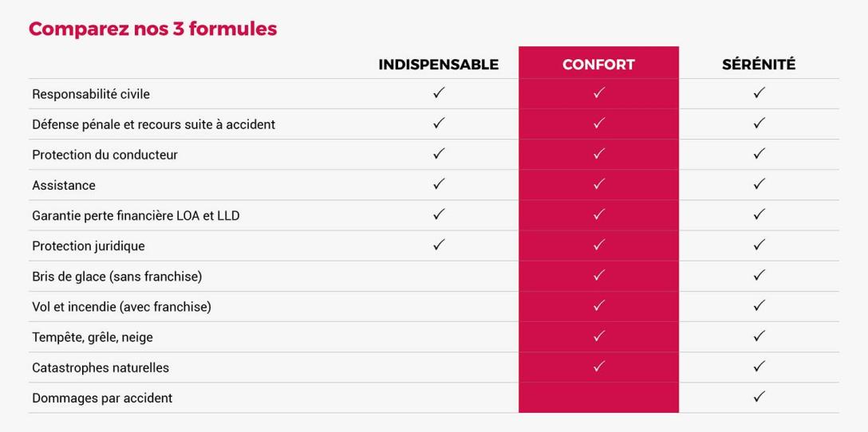868x432 pixels.
Task: Click Sérénité checkmark for Dommages par accident
Action: tap(759, 397)
